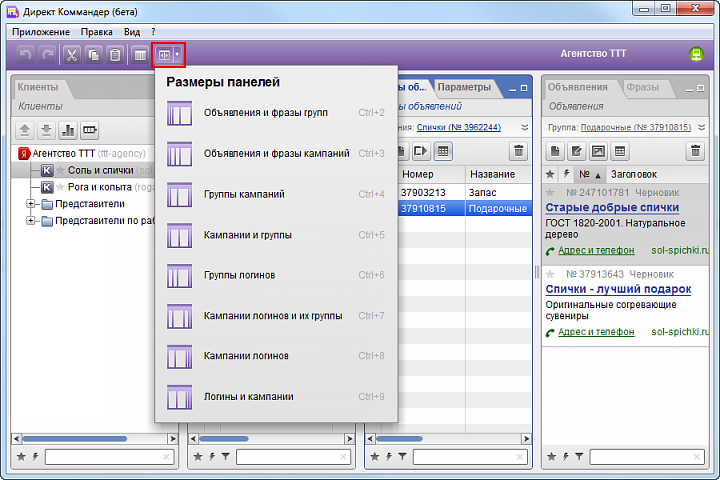Open ad title Спички - лучший подарок

(x=618, y=289)
